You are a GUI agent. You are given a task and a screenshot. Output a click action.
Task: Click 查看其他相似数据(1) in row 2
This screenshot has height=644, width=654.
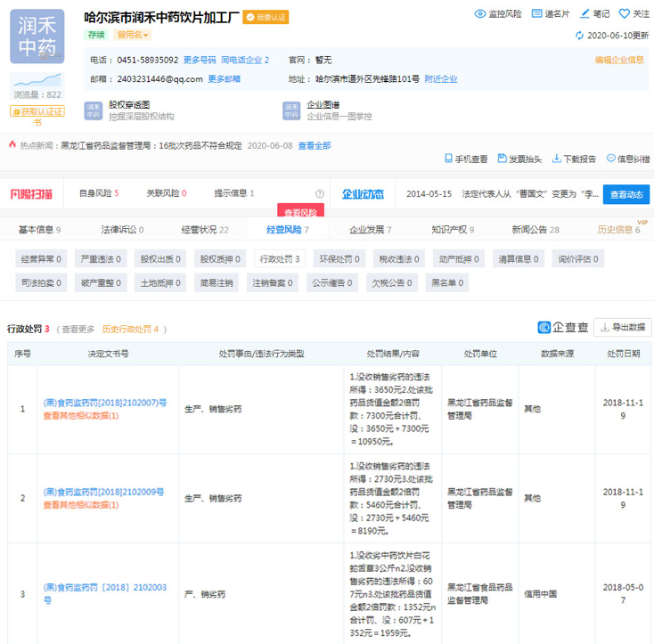(81, 505)
